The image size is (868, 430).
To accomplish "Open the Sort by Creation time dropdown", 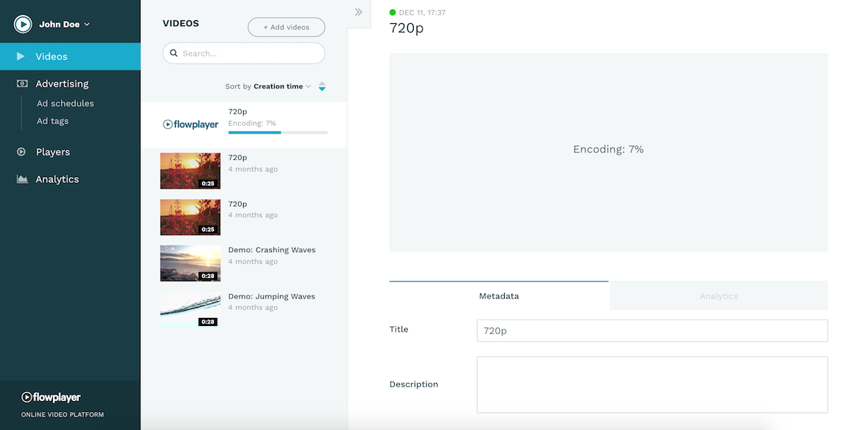I will click(268, 87).
